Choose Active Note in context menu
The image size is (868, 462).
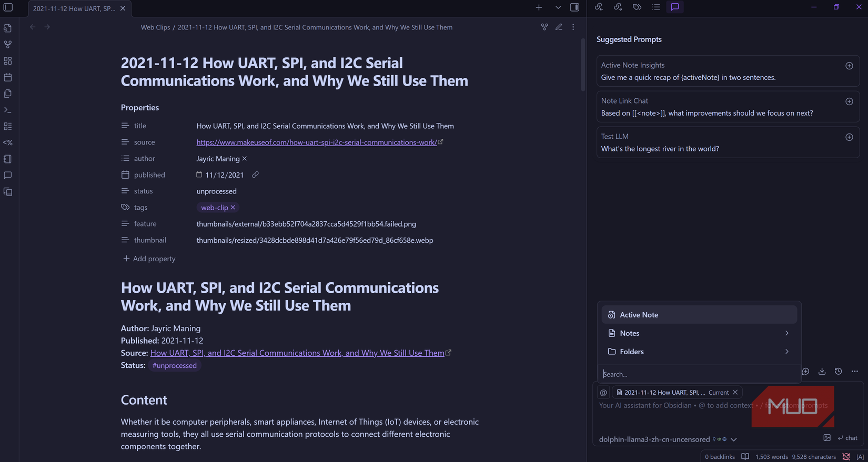click(699, 315)
